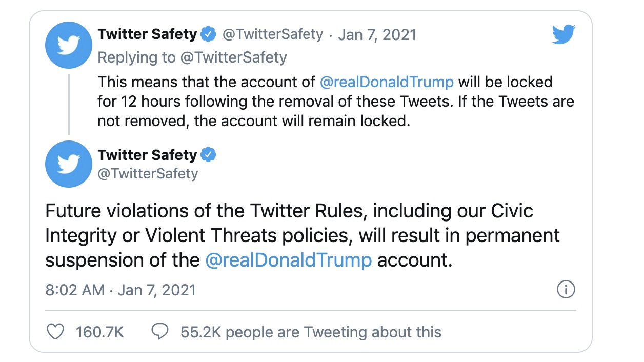Open the @realDonaldTrump mention in the first tweet
Image resolution: width=644 pixels, height=362 pixels.
coord(387,82)
